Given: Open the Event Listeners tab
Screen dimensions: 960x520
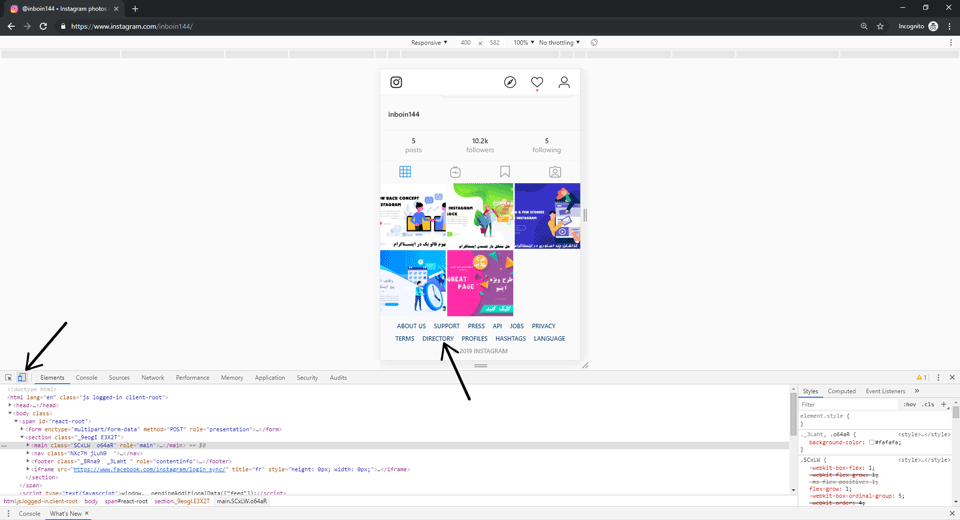Looking at the screenshot, I should point(885,391).
